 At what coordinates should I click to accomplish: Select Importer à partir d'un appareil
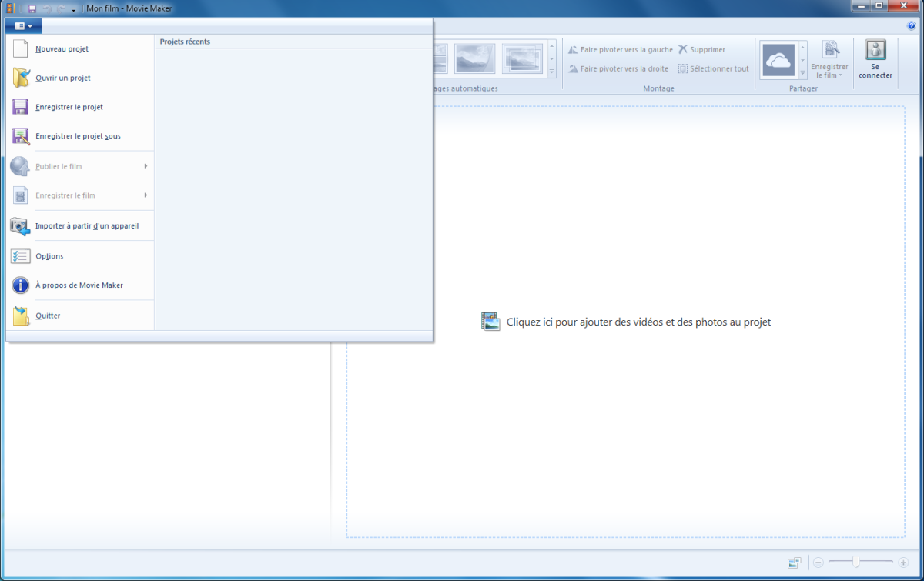[x=80, y=226]
